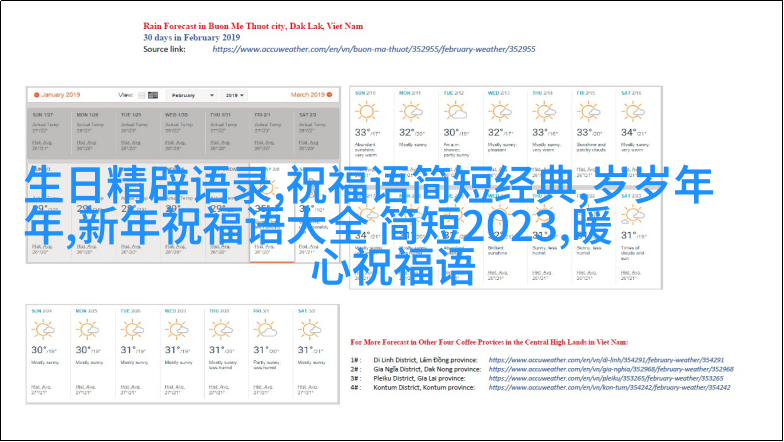Screen dimensions: 784x442
Task: Click the weather icon for THU 2/28
Action: (221, 330)
